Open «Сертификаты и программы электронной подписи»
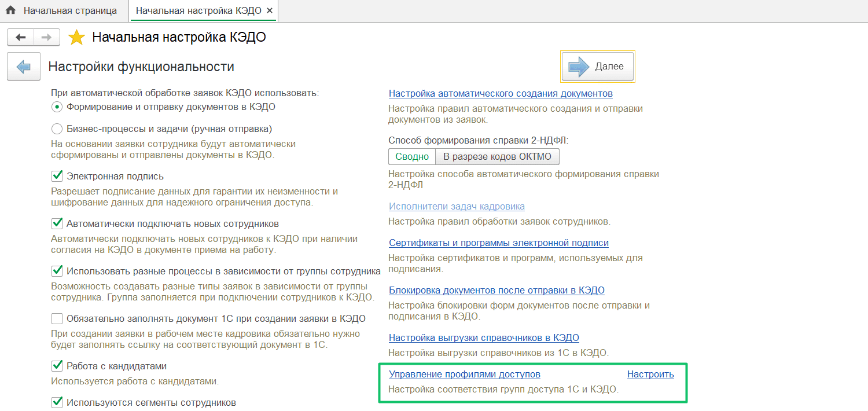Image resolution: width=868 pixels, height=411 pixels. click(498, 243)
